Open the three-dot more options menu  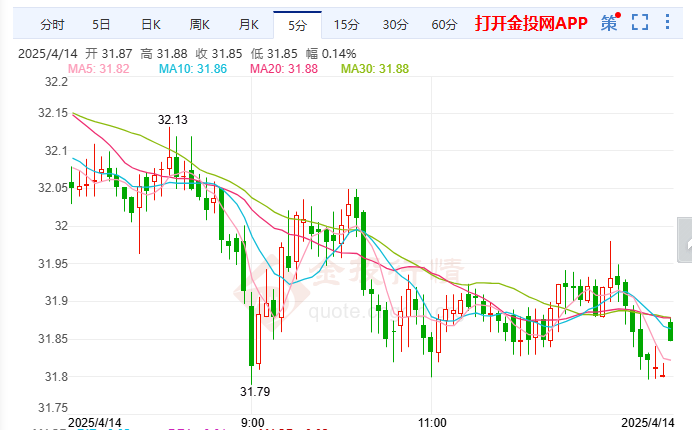point(667,22)
